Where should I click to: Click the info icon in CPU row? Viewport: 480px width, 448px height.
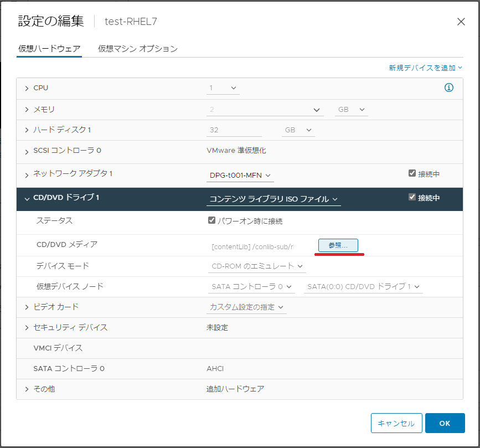(x=449, y=87)
